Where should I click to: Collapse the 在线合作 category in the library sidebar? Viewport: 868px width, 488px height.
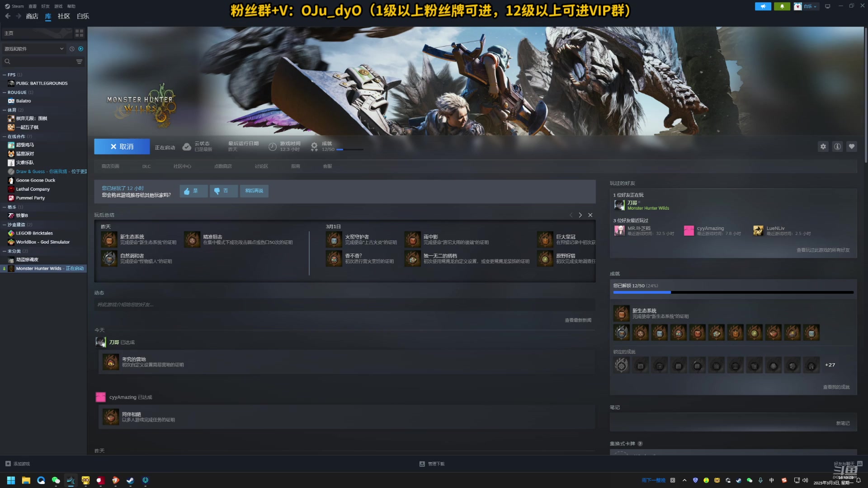coord(17,136)
